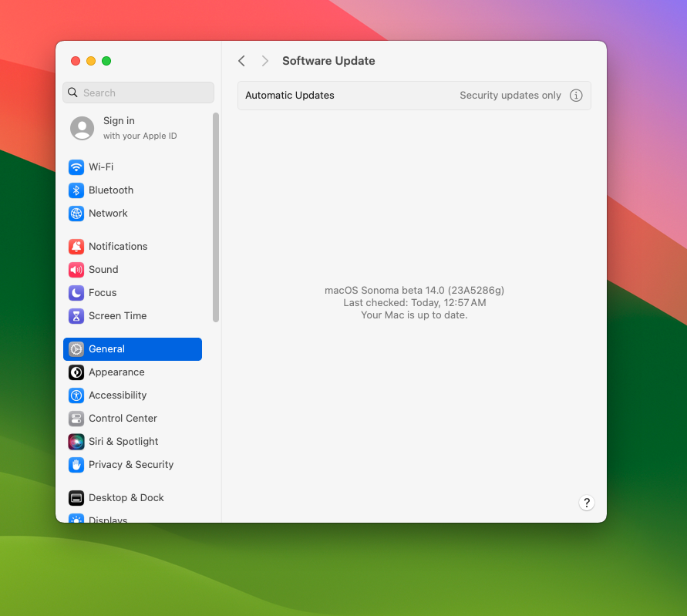687x616 pixels.
Task: Open Focus via the moon icon
Action: click(76, 293)
